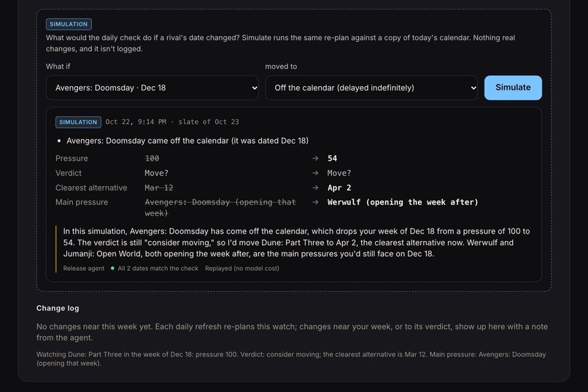The image size is (588, 392).
Task: Click struck-through 'Avengers: Doomsday (opening that week)'
Action: (x=220, y=208)
